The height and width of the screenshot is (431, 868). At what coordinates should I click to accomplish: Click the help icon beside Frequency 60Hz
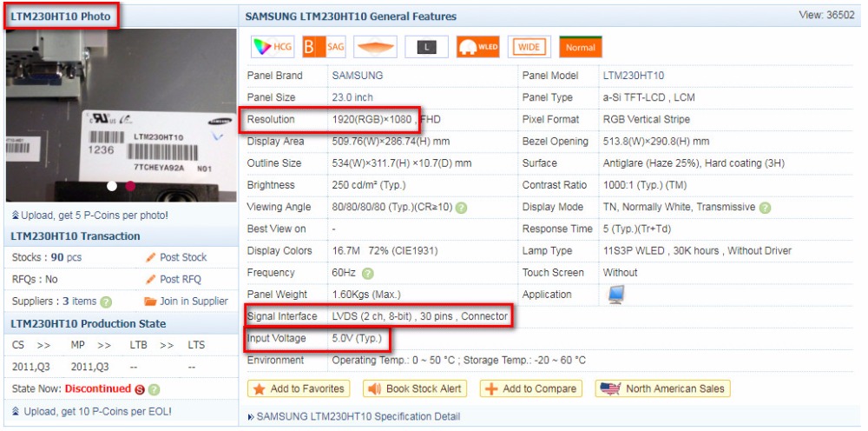[x=367, y=273]
